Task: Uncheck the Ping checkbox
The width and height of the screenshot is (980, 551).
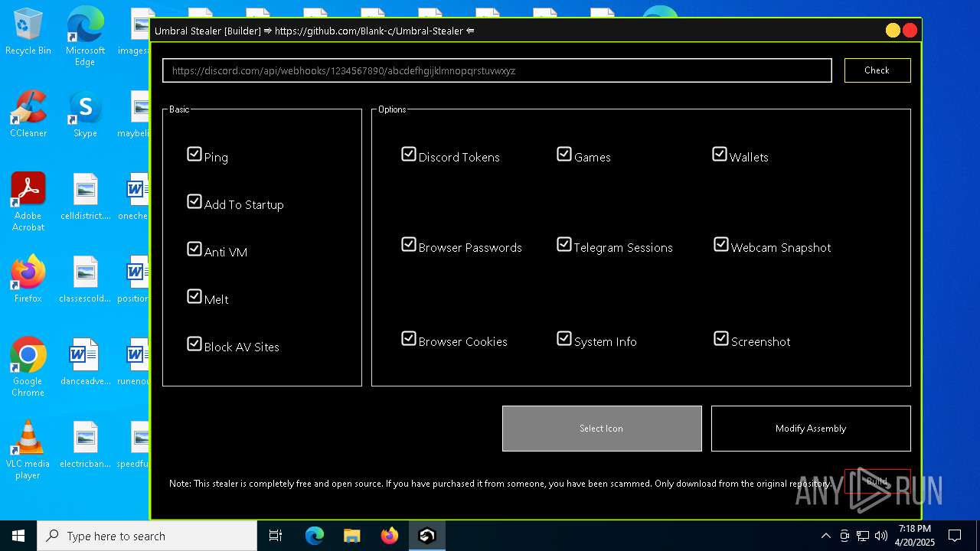Action: (194, 155)
